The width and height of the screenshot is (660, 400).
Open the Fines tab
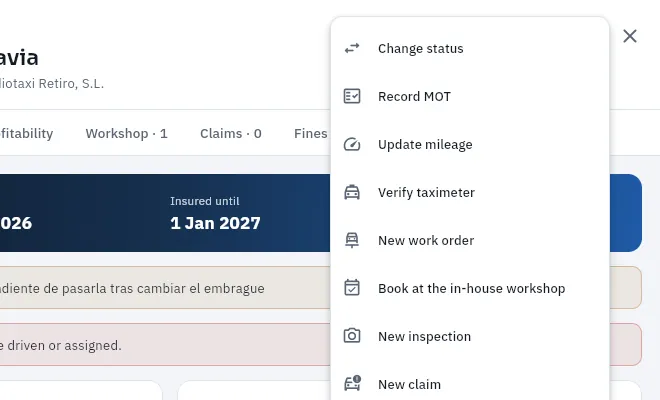311,133
